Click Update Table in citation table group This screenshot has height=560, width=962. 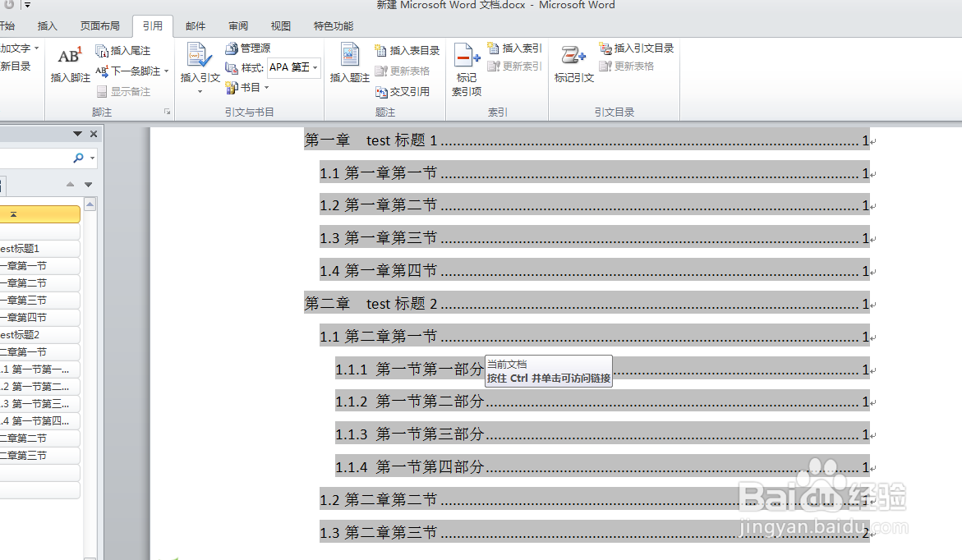(626, 67)
